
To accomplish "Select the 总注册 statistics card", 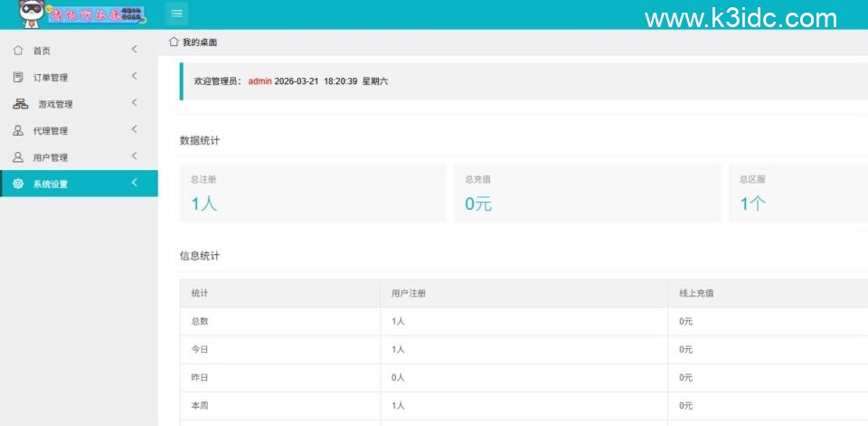I will [312, 193].
